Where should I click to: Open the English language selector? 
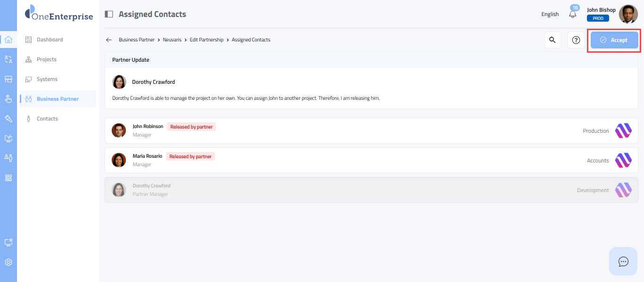click(x=550, y=14)
